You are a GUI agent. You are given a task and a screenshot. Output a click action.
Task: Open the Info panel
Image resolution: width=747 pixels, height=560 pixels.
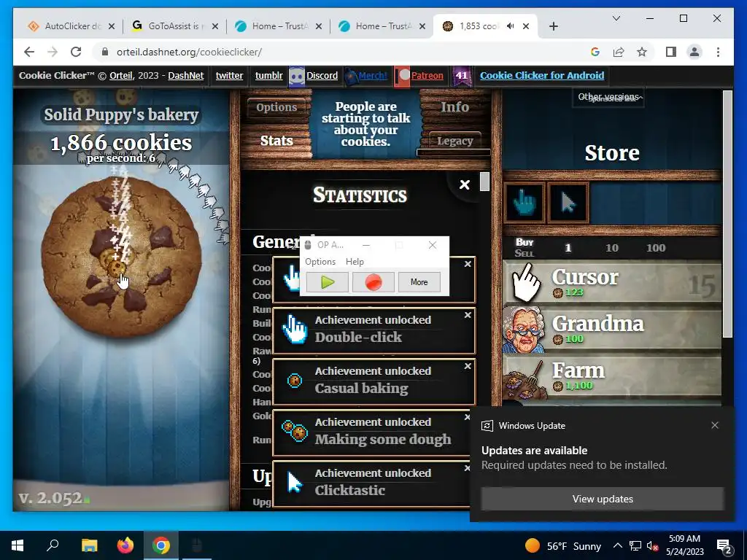coord(454,107)
